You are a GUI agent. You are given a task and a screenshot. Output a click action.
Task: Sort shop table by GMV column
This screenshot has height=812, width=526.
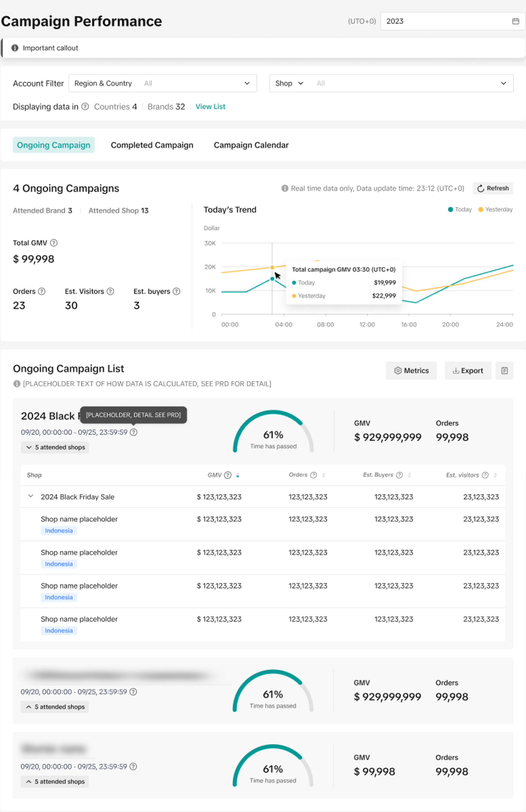coord(238,475)
